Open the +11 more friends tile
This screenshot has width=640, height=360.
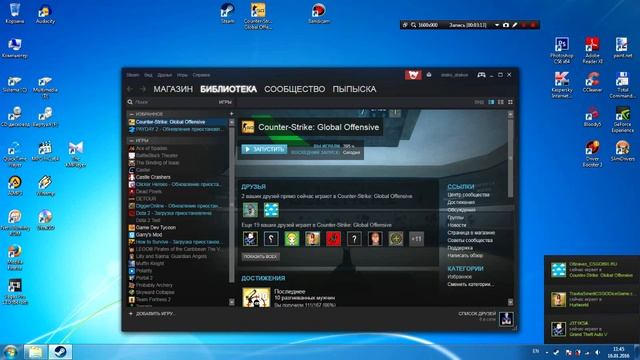[x=416, y=239]
